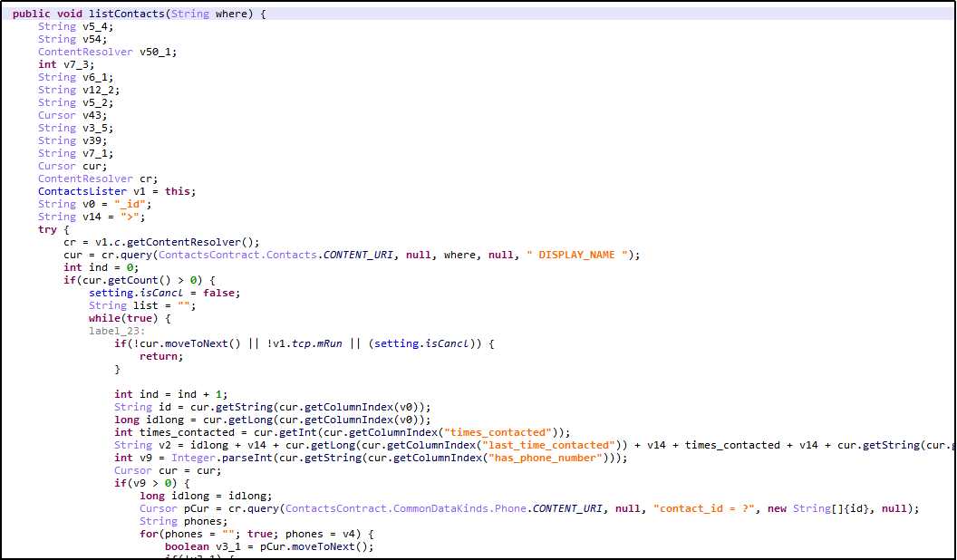Click the "last_time_contacted" string literal
Image resolution: width=957 pixels, height=560 pixels.
560,445
